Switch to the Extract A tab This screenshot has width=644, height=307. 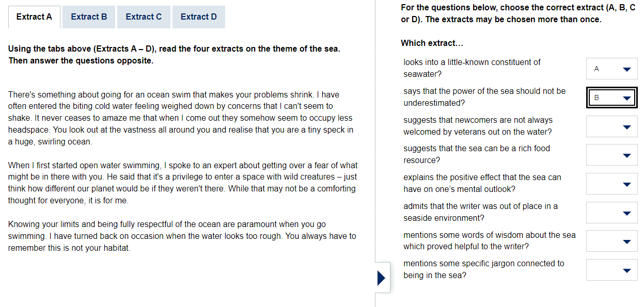[x=34, y=17]
